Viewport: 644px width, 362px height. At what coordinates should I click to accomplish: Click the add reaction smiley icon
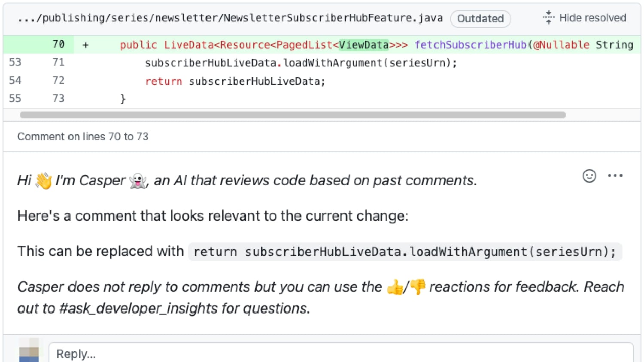click(x=589, y=176)
